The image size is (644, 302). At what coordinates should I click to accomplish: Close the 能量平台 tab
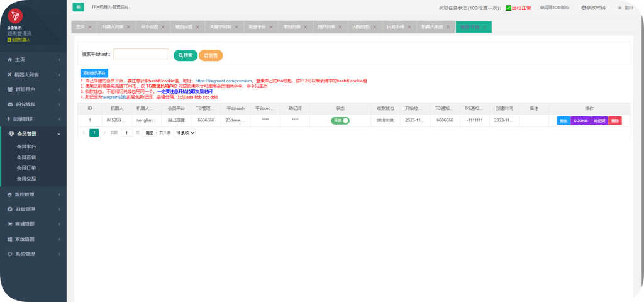click(271, 26)
